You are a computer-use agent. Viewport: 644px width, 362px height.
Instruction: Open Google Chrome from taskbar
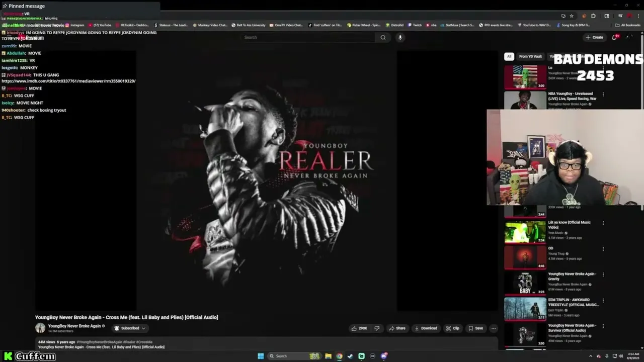339,356
